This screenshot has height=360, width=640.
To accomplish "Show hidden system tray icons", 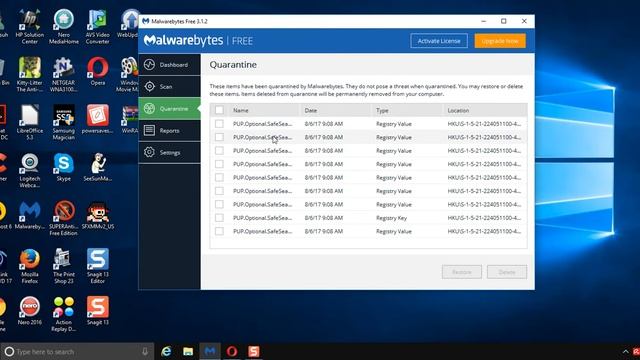I will coord(625,351).
